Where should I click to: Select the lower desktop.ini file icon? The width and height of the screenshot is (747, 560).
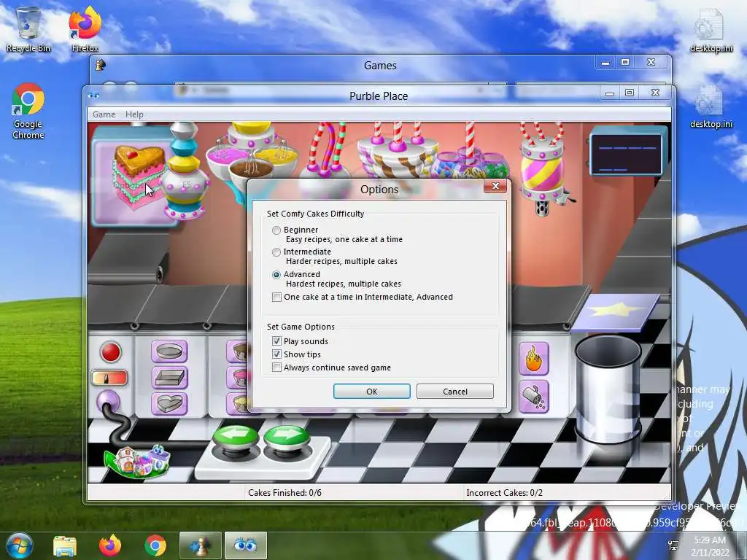(711, 107)
